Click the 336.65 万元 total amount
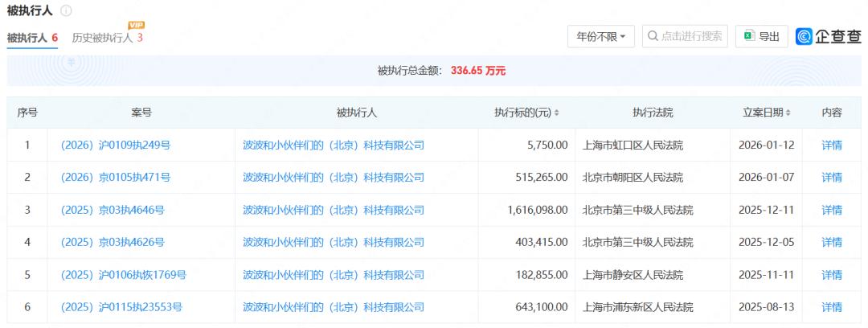Screen dimensions: 868x328 pyautogui.click(x=478, y=71)
